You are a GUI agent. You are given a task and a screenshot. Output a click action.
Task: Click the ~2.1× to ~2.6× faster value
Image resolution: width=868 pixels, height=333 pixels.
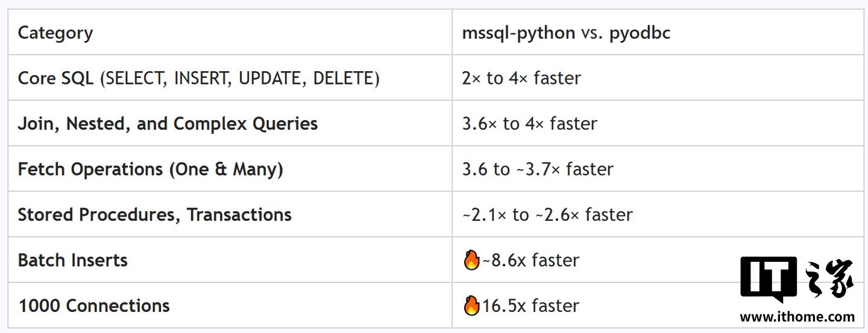click(x=547, y=215)
